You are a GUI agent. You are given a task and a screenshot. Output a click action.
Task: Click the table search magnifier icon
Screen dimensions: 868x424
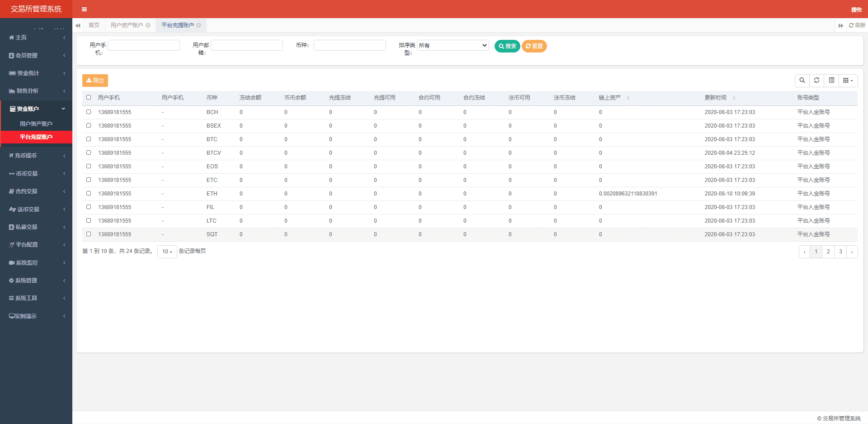pyautogui.click(x=802, y=81)
